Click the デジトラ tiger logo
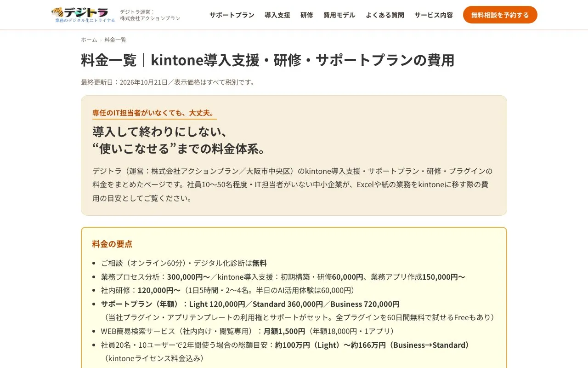 coord(83,15)
